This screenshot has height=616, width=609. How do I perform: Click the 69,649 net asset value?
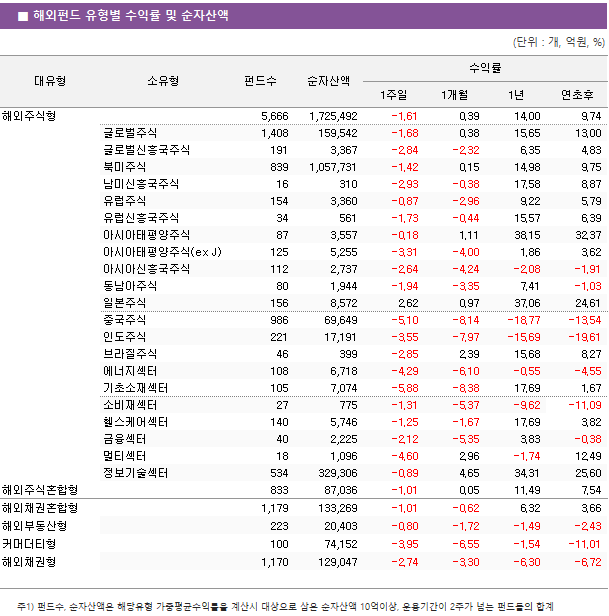(341, 320)
